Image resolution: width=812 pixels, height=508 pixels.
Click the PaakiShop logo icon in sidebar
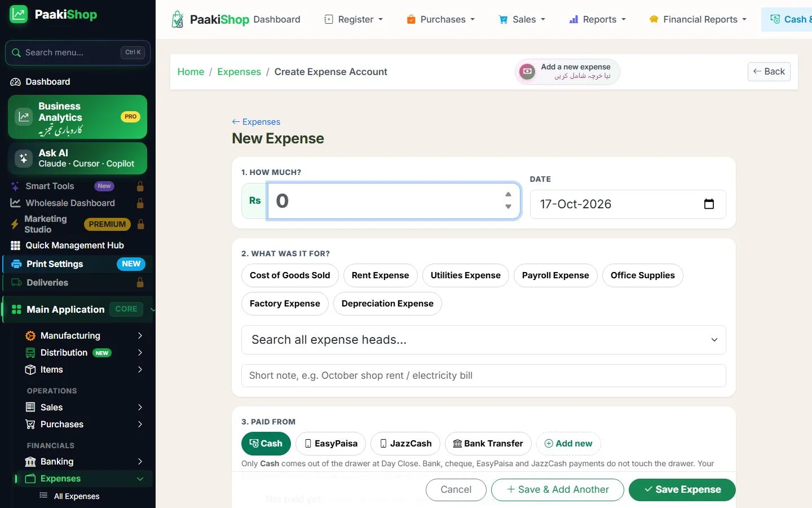(19, 15)
